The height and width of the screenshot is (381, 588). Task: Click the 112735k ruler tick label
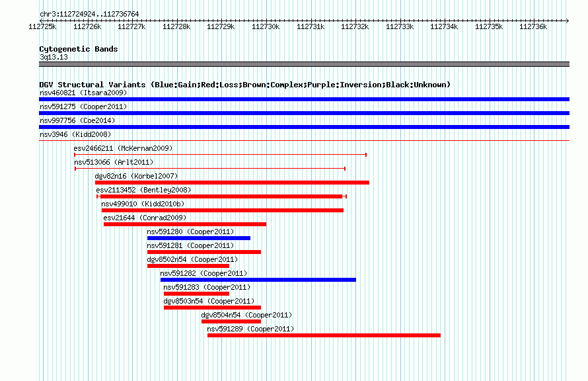tap(489, 26)
